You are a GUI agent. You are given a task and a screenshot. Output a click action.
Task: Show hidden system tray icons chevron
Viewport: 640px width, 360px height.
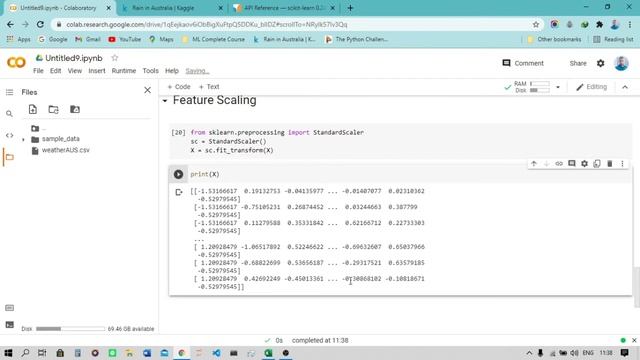point(529,353)
